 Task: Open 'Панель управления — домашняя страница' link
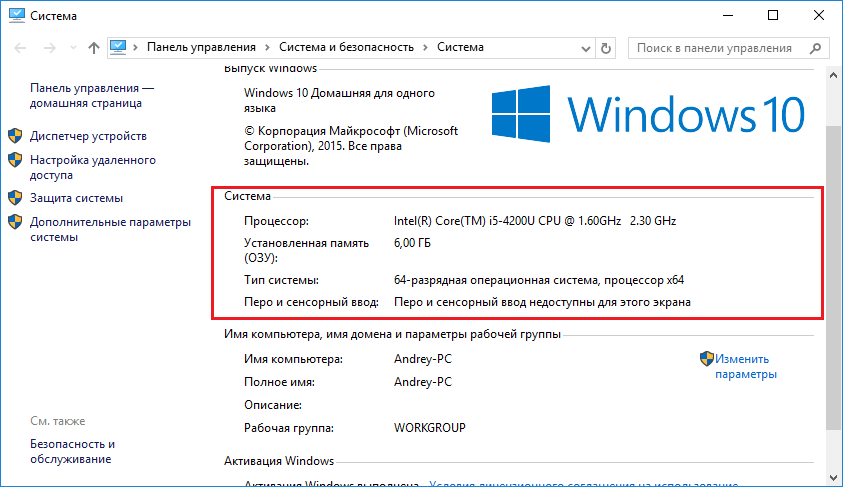92,96
